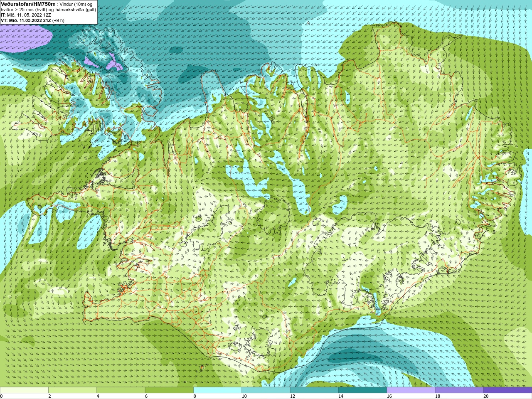Click the "Vindur (10m) og" description text
Screen dimensions: 532x399
point(76,4)
